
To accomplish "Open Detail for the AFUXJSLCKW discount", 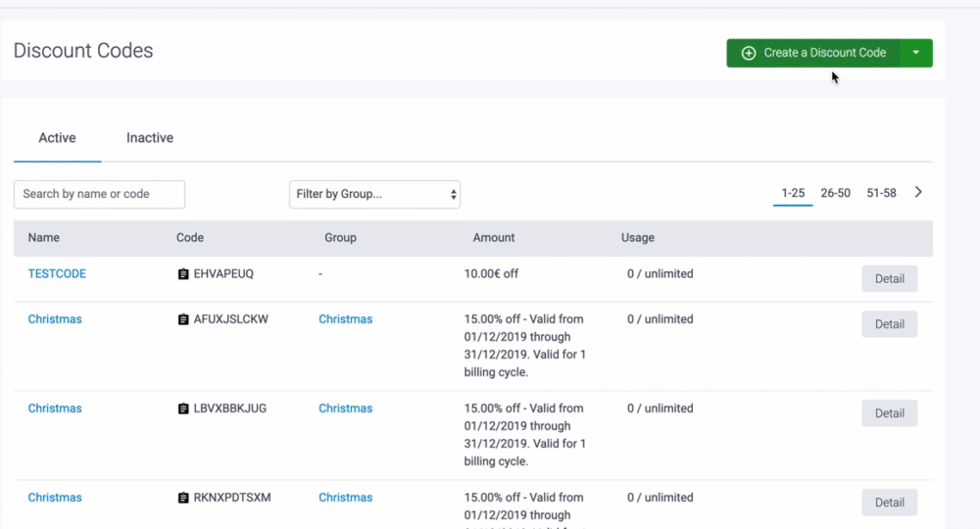I will 889,324.
